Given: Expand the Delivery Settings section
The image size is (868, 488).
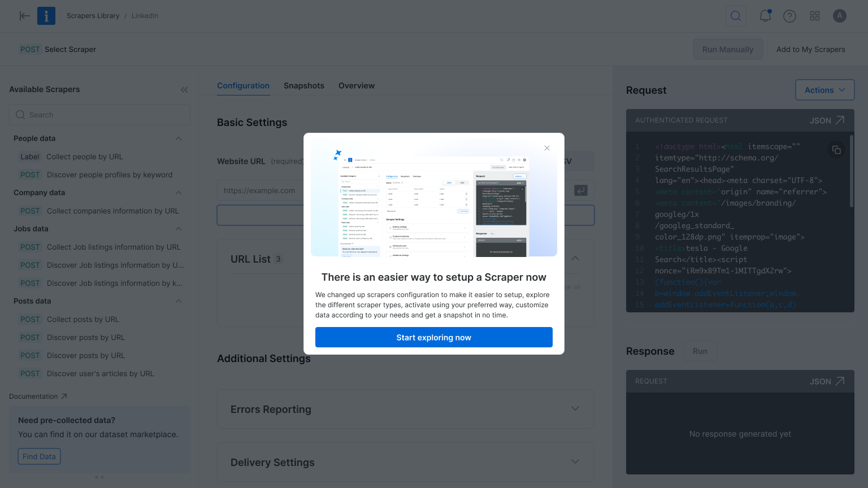Looking at the screenshot, I should click(x=575, y=462).
